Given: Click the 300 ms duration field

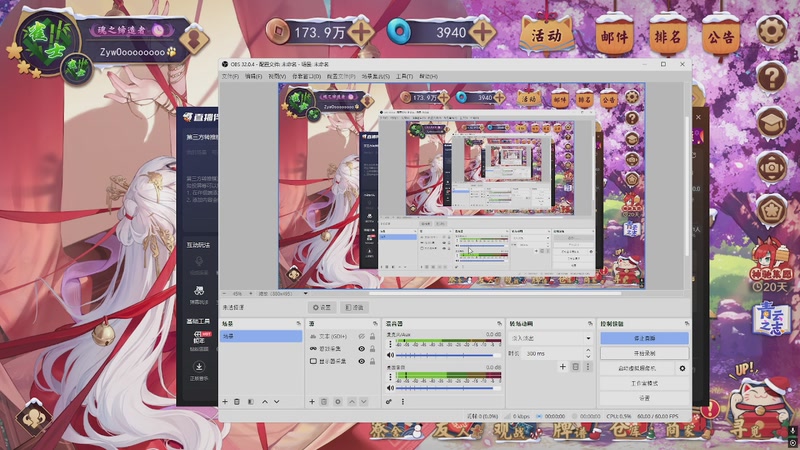Looking at the screenshot, I should pyautogui.click(x=554, y=353).
